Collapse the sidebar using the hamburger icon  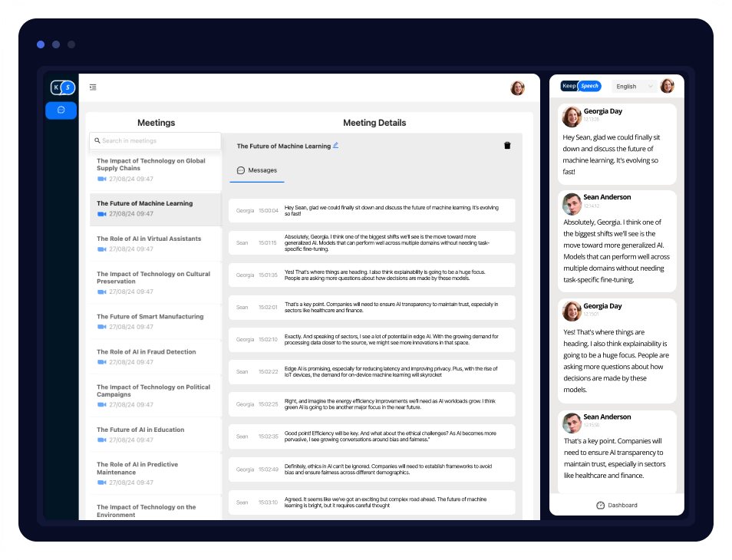[x=93, y=87]
